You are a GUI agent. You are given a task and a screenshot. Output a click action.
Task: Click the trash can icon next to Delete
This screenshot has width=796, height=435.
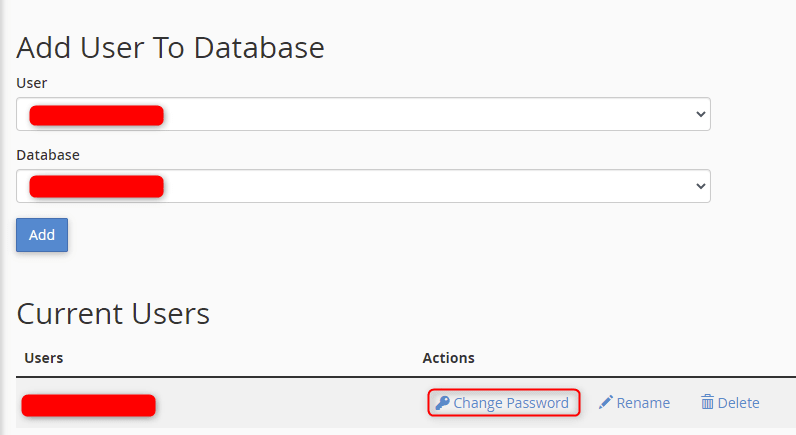pos(707,402)
